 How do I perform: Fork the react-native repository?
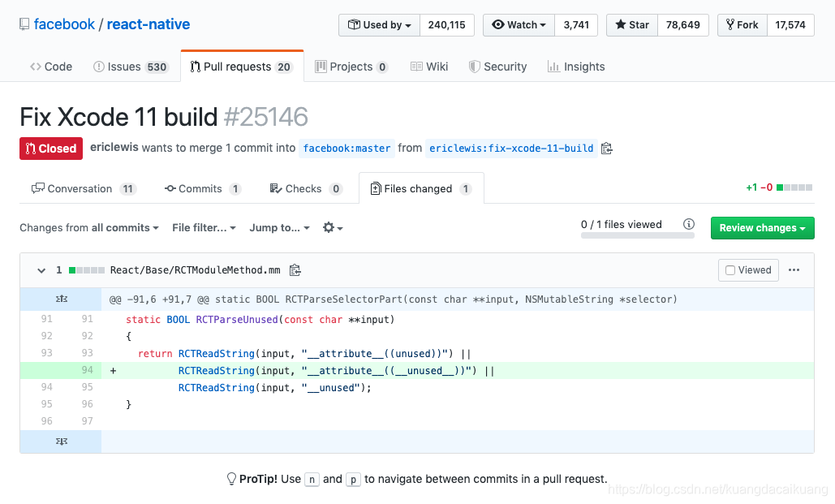(x=742, y=25)
